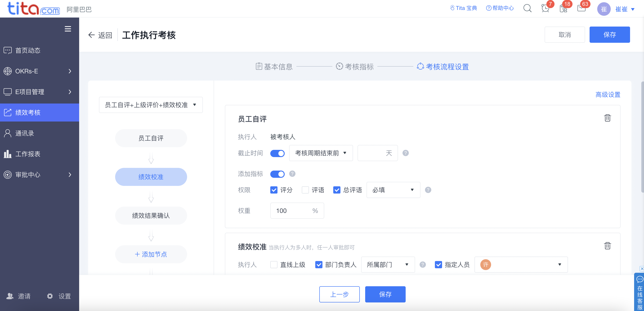The image size is (644, 311).
Task: Uncheck 评分 permission checkbox
Action: (x=274, y=190)
